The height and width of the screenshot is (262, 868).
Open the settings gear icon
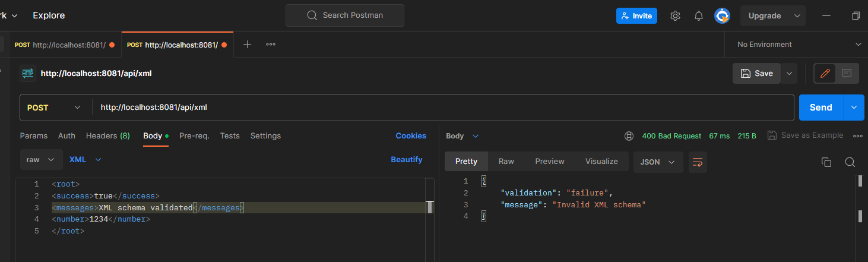click(675, 16)
